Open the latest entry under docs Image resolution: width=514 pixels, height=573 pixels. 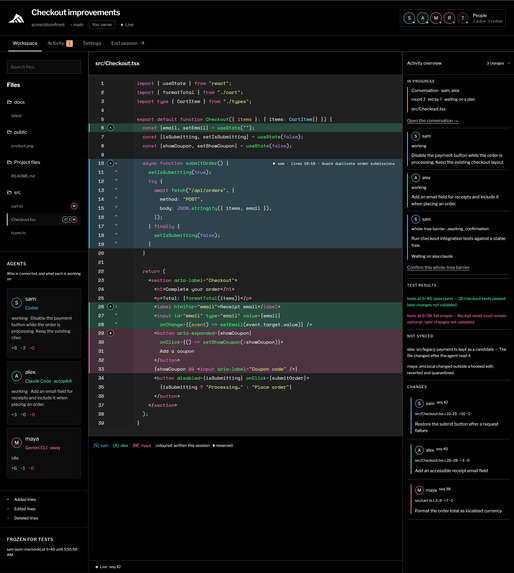[16, 116]
